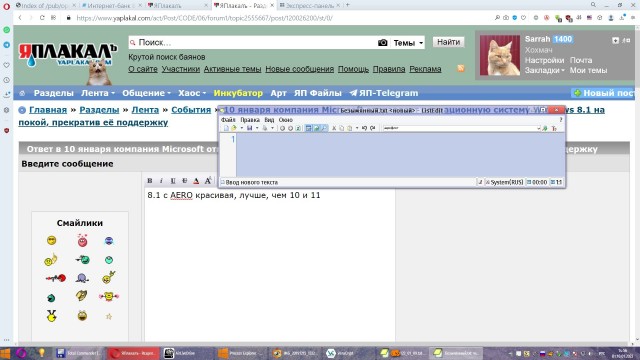Click the Save icon in ListEdit toolbar
Viewport: 640px width, 360px height.
(249, 128)
